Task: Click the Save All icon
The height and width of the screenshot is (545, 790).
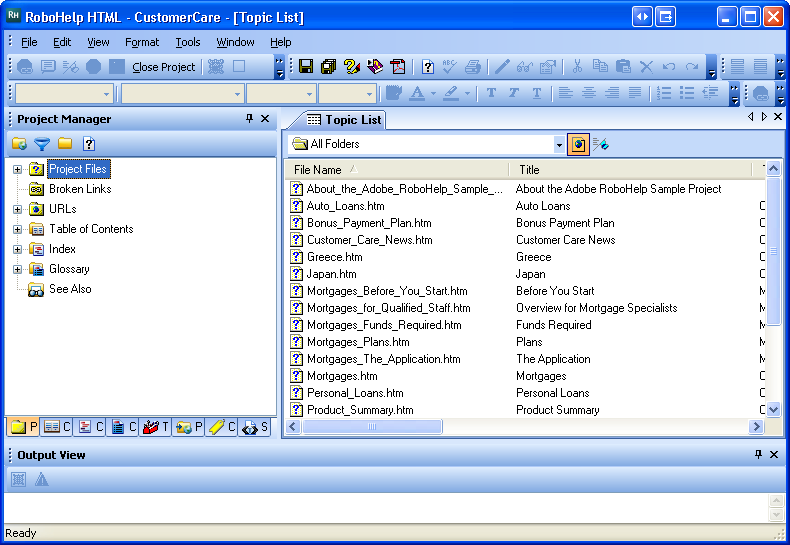Action: click(328, 66)
